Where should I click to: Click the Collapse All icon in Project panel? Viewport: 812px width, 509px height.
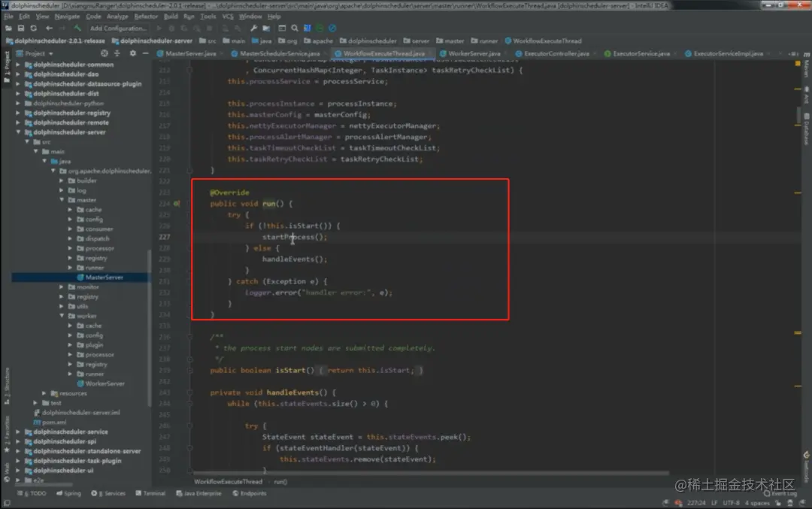click(x=117, y=53)
